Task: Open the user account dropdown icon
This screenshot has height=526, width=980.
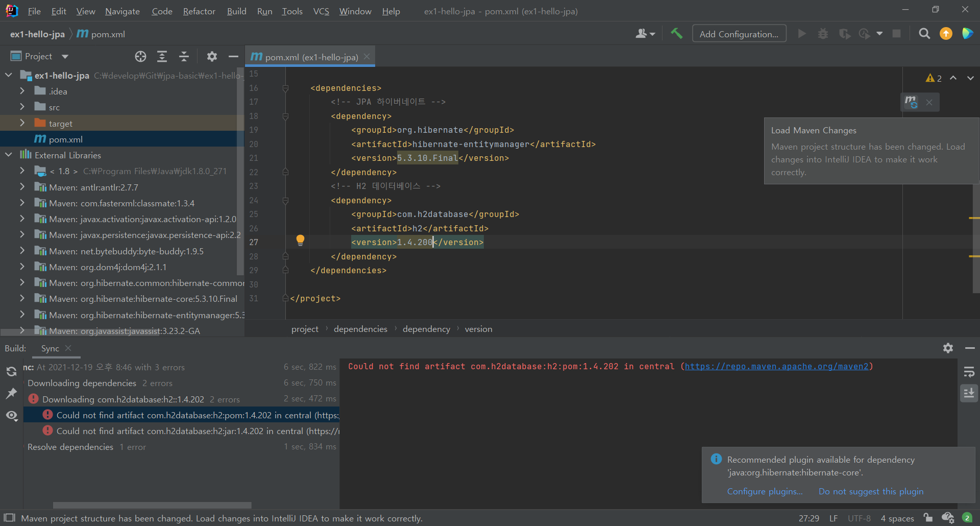Action: [x=645, y=34]
